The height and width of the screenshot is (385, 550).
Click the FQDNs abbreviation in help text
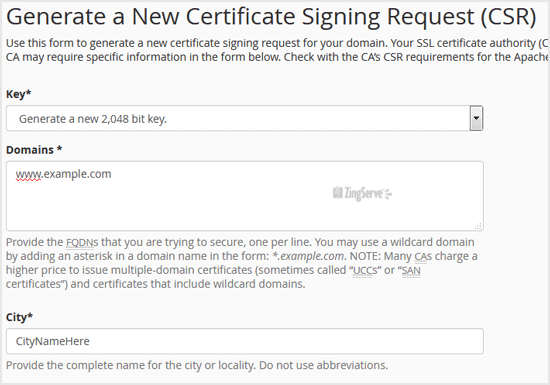(x=82, y=242)
